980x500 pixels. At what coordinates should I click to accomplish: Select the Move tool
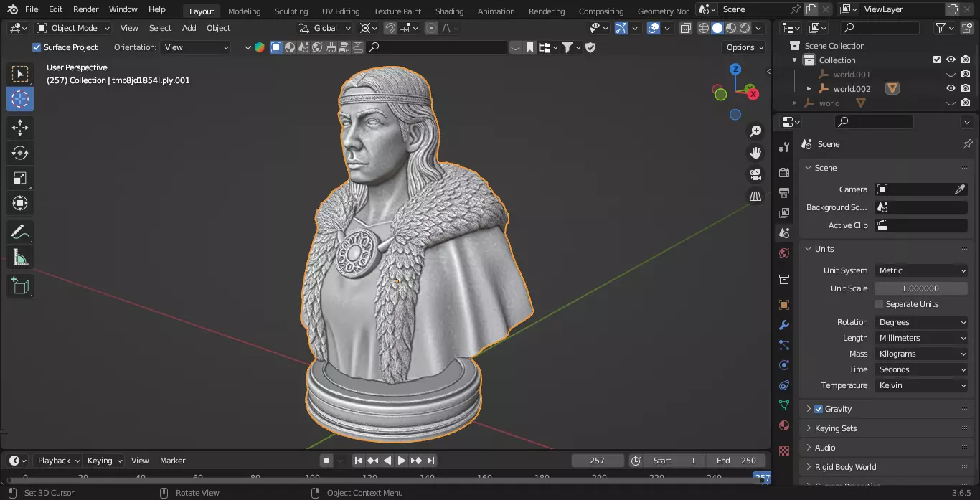tap(20, 128)
